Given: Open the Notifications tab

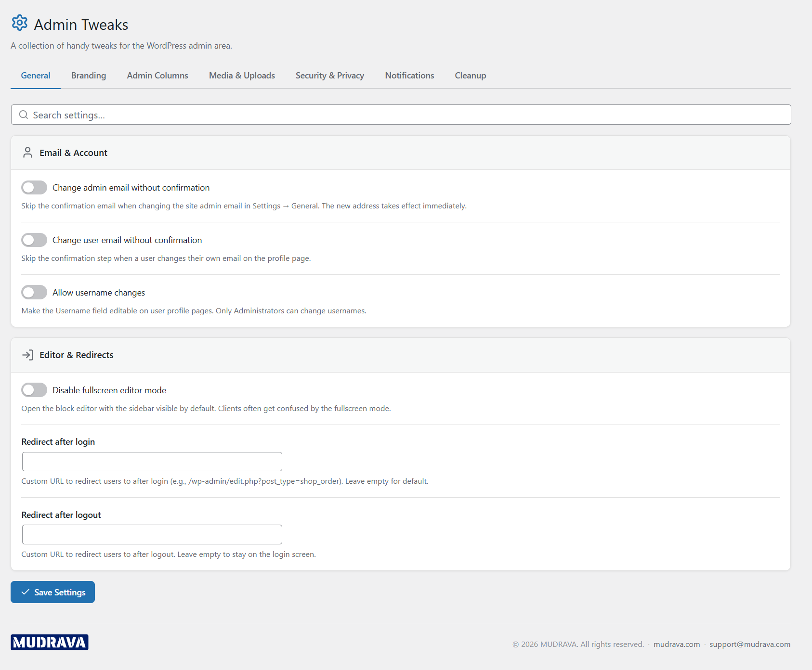Looking at the screenshot, I should (x=409, y=76).
